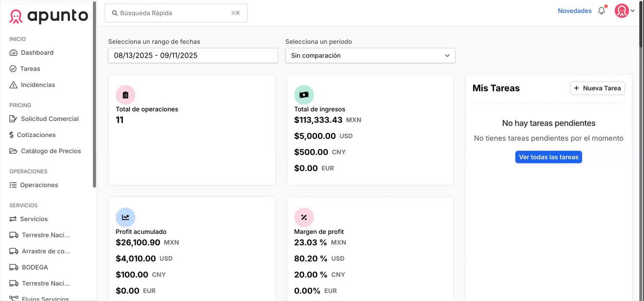Open Catálogo de Precios
This screenshot has width=644, height=301.
[x=51, y=151]
